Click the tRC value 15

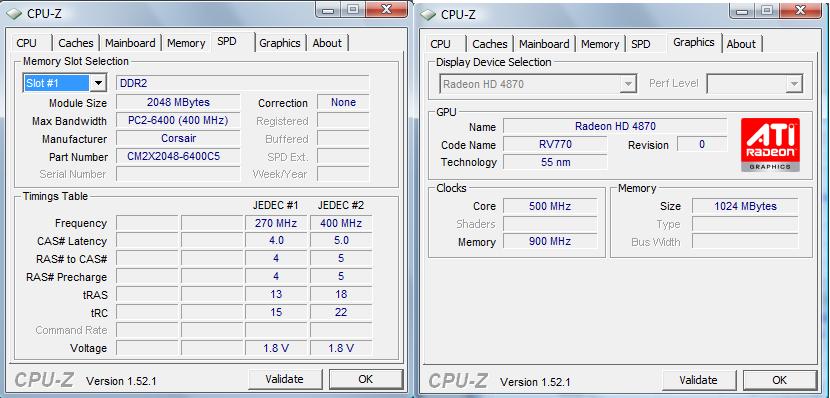[276, 312]
